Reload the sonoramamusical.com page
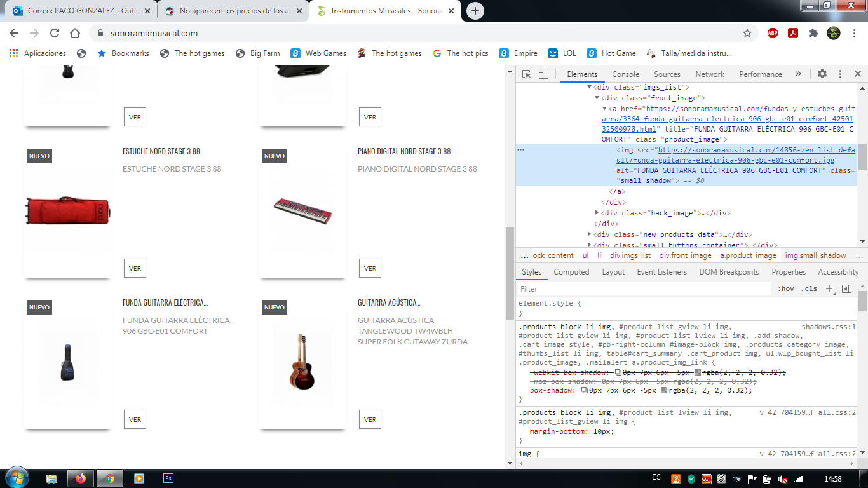This screenshot has height=488, width=868. (x=55, y=33)
